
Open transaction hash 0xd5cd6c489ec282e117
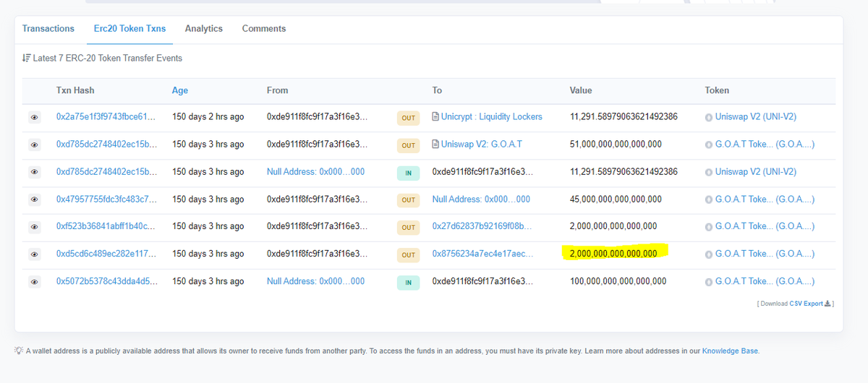[x=106, y=254]
